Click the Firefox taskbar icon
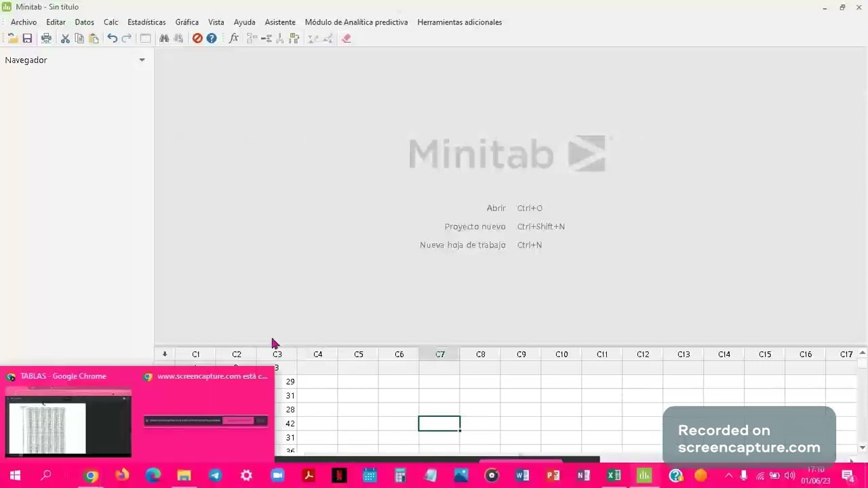This screenshot has height=488, width=868. click(x=122, y=475)
